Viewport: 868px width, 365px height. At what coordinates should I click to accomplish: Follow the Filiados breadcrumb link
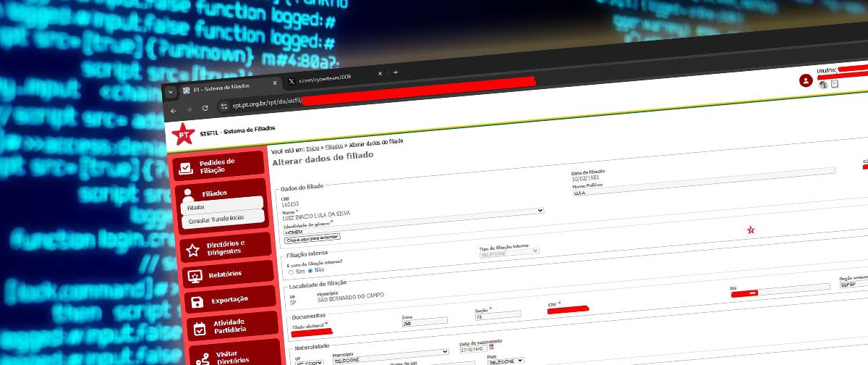click(x=333, y=147)
